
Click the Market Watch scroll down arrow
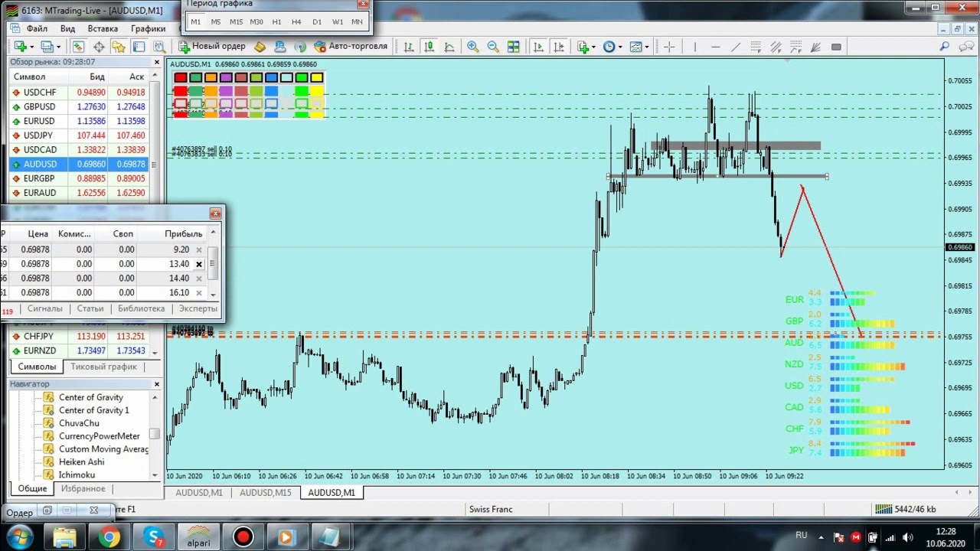(155, 352)
